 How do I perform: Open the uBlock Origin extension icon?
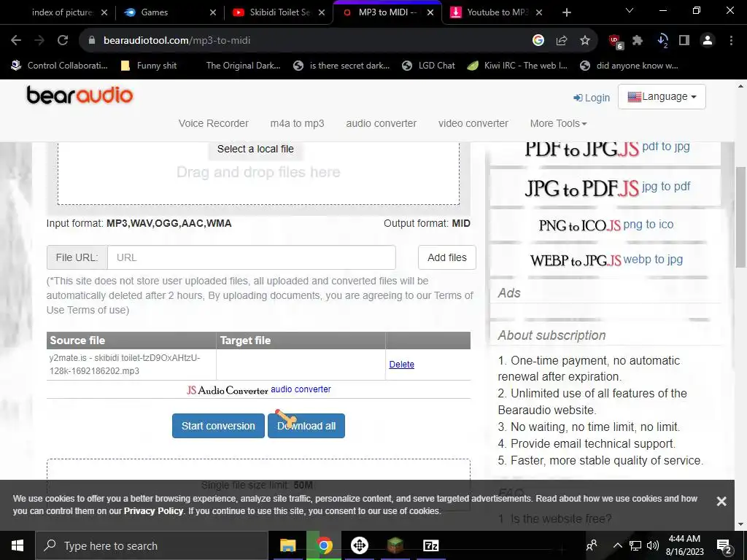616,42
